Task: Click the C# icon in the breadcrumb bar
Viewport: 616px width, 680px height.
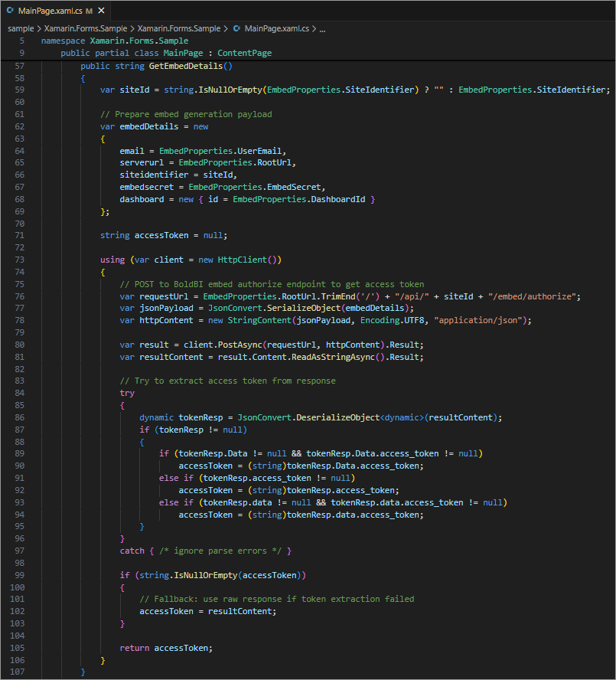Action: click(236, 28)
